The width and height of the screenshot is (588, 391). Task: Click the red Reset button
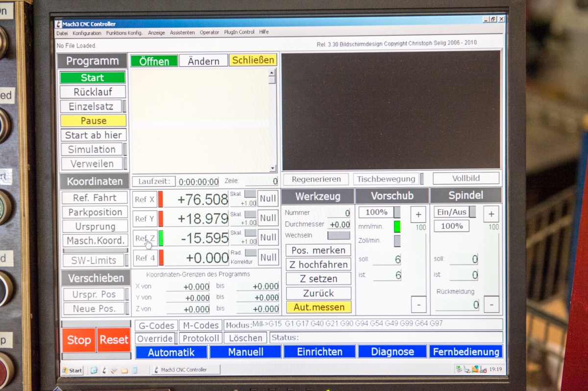(114, 340)
